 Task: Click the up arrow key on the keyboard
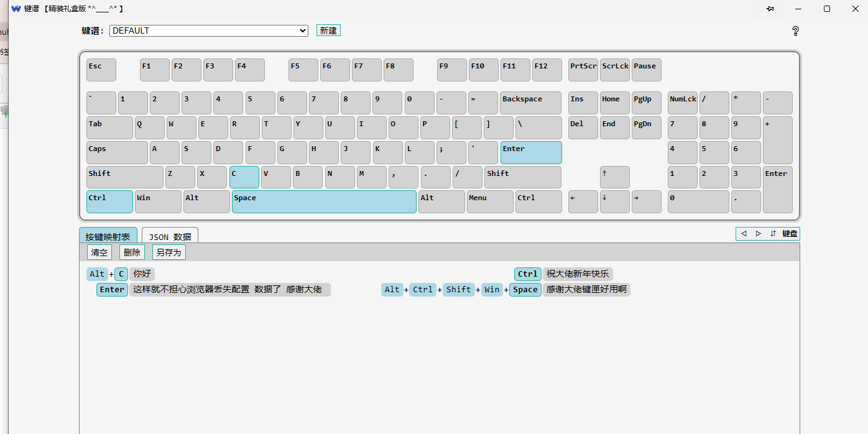(614, 177)
